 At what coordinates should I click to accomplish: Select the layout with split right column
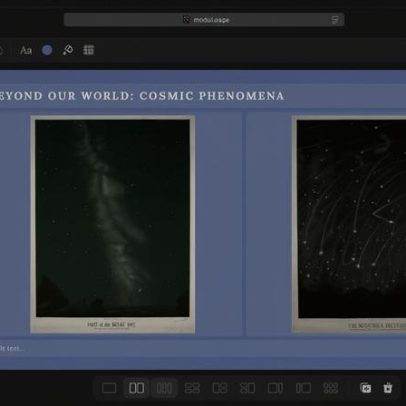(x=220, y=388)
